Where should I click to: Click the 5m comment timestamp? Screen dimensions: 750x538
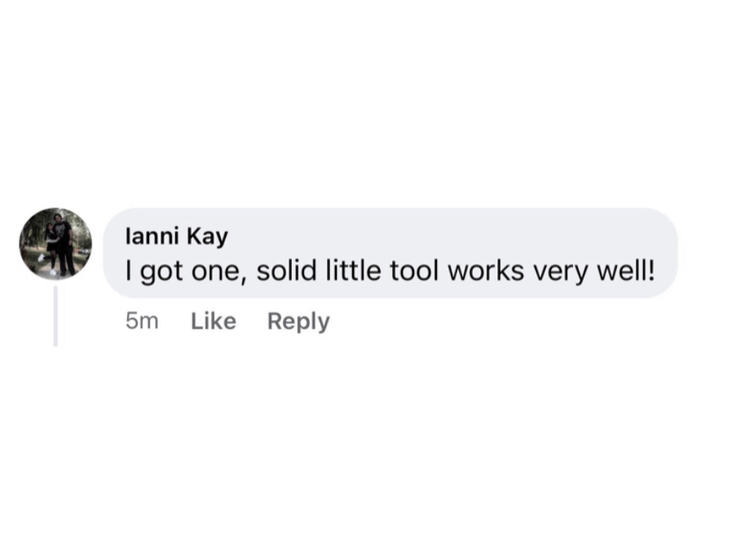click(142, 321)
